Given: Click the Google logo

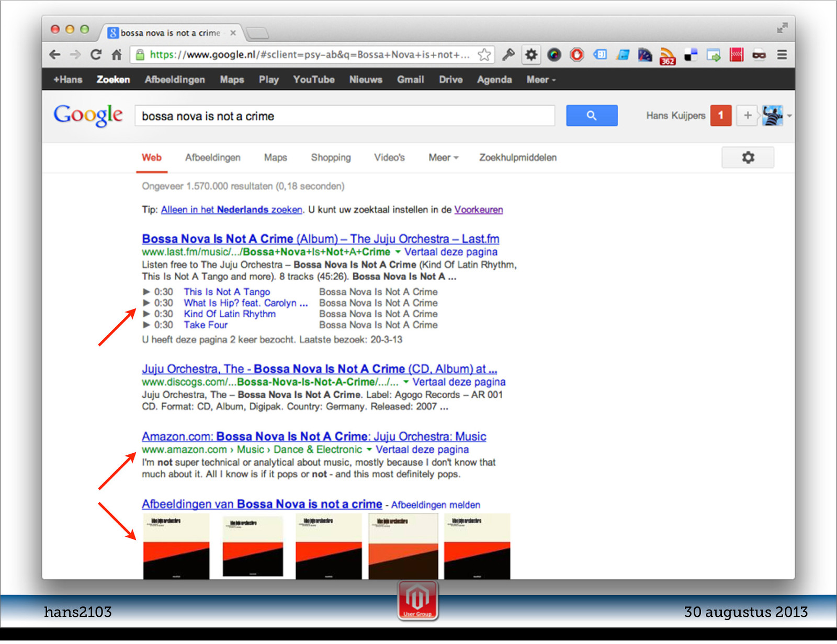Looking at the screenshot, I should [88, 115].
